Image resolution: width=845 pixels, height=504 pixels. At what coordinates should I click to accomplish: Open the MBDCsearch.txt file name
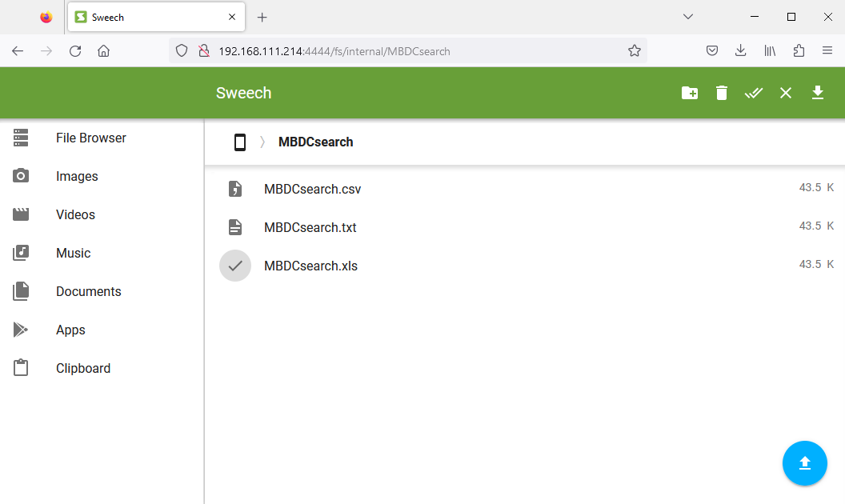(310, 227)
